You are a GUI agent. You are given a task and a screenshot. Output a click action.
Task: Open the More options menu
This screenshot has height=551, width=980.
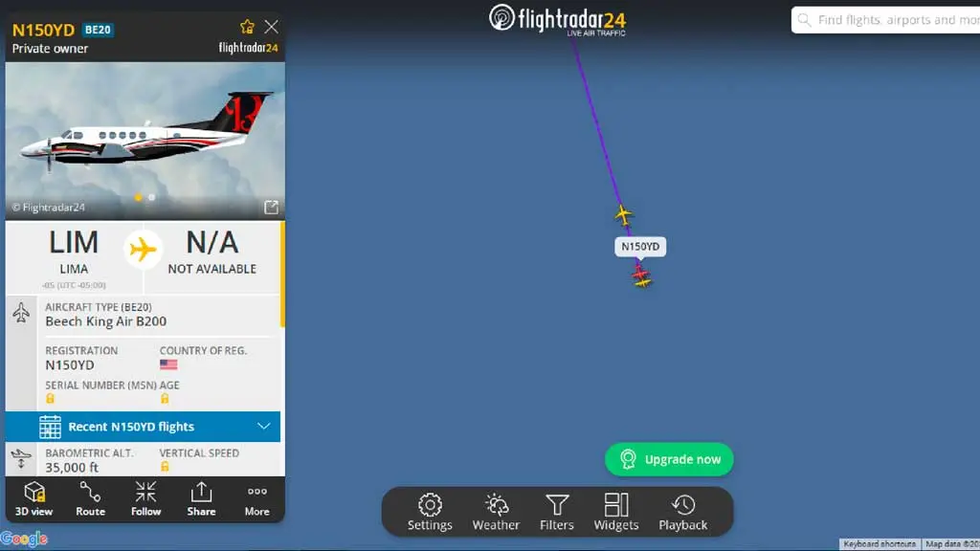click(256, 499)
